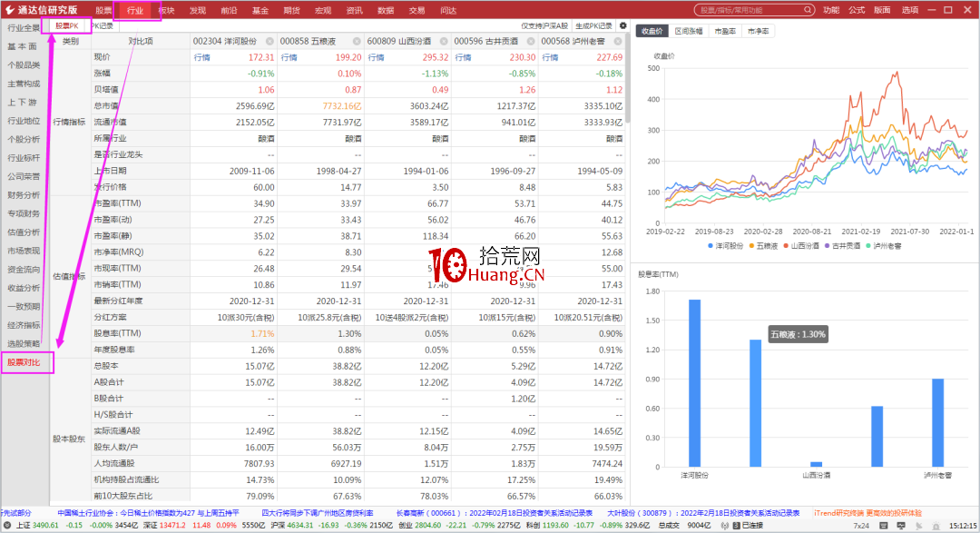Click the circular icon before 上证 in status bar
The image size is (980, 533).
click(x=7, y=526)
